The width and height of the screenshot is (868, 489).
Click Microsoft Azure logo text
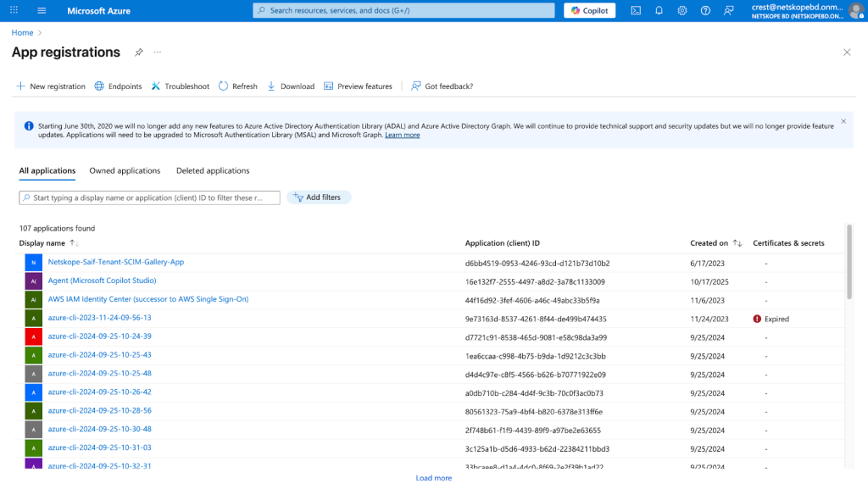coord(98,10)
